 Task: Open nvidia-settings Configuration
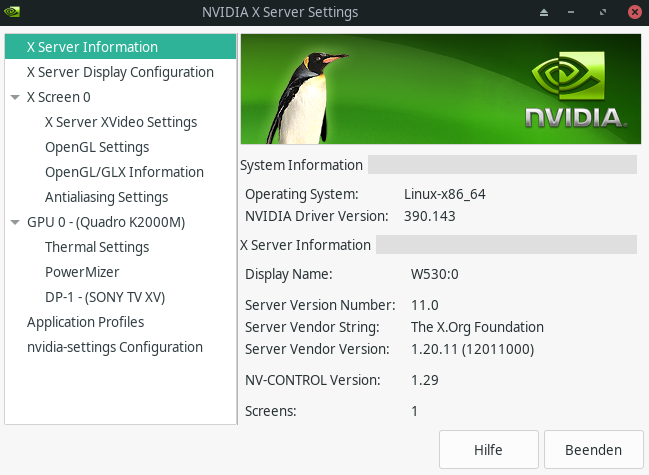pos(115,347)
